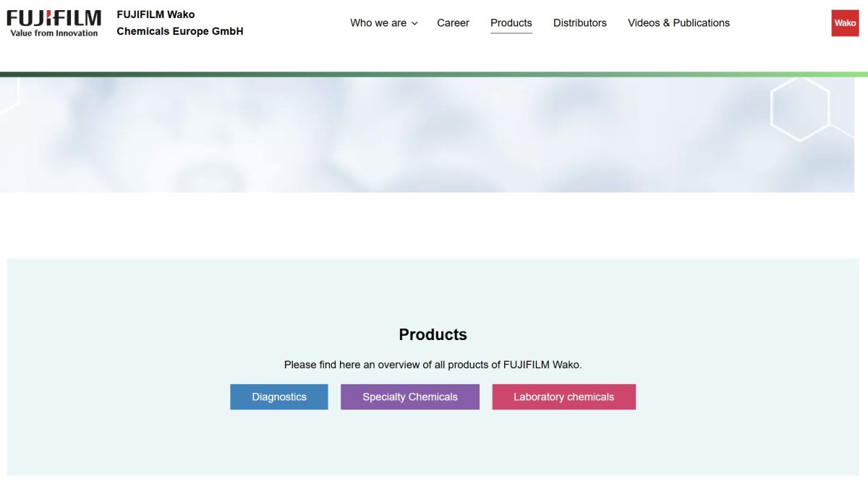Click the Products heading text
The image size is (868, 500).
(x=433, y=334)
